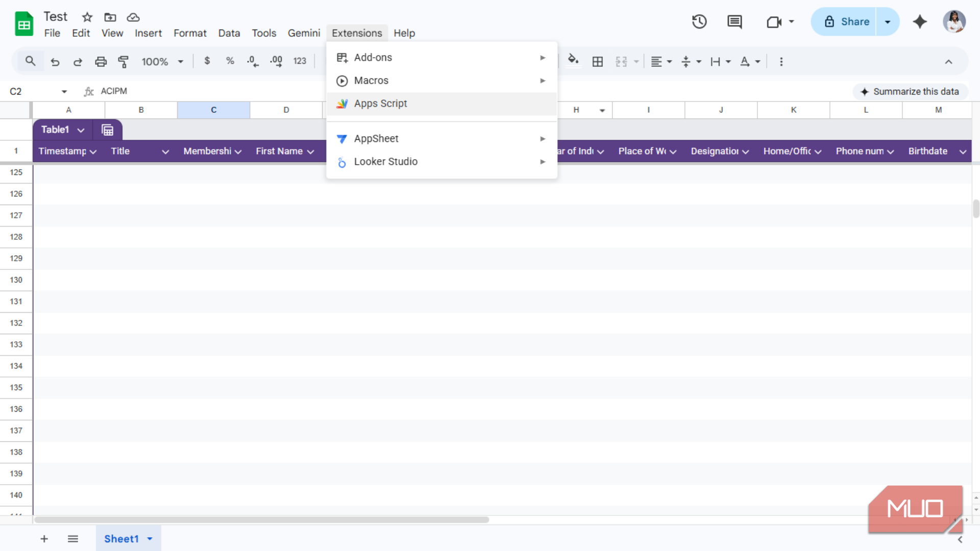Open the comments panel icon
The image size is (980, 551).
point(734,21)
